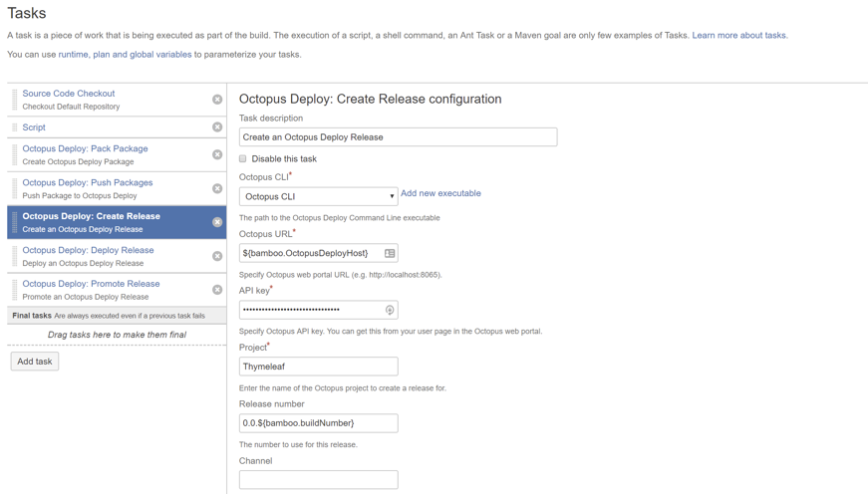Image resolution: width=868 pixels, height=494 pixels.
Task: Remove the Source Code Checkout task
Action: coord(217,100)
